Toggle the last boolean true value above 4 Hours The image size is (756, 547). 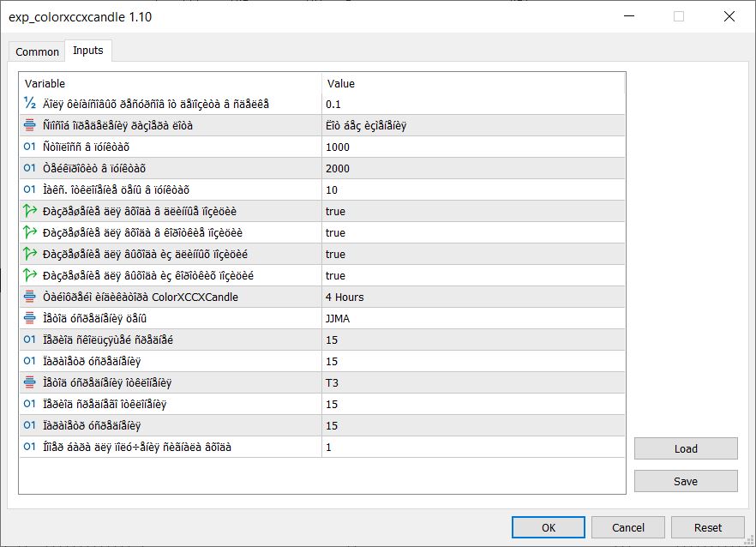coord(335,275)
